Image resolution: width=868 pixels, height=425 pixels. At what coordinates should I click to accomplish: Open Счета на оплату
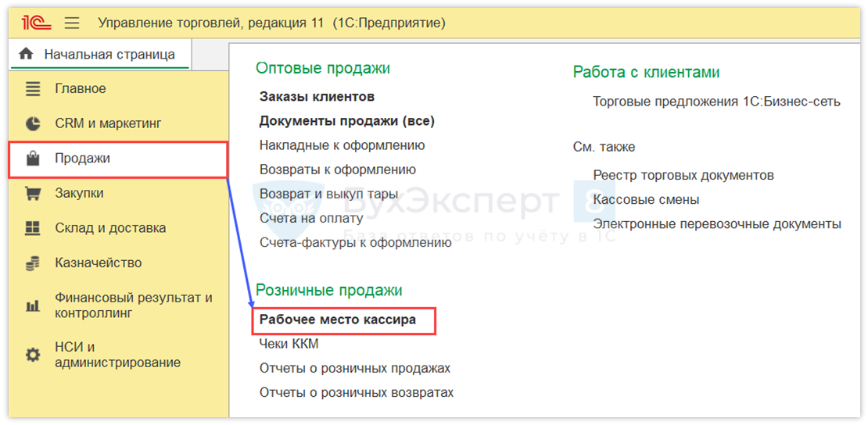311,218
